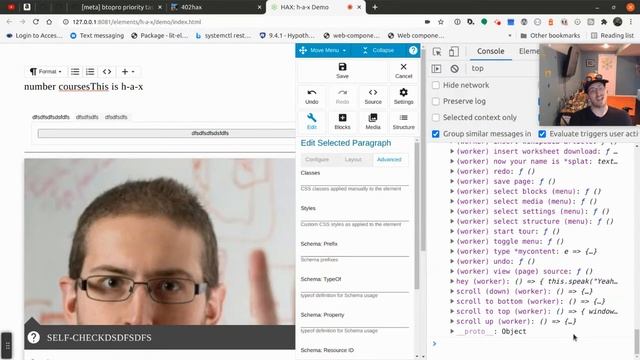Enable Selected context only checkbox
The image size is (640, 360).
coord(436,118)
